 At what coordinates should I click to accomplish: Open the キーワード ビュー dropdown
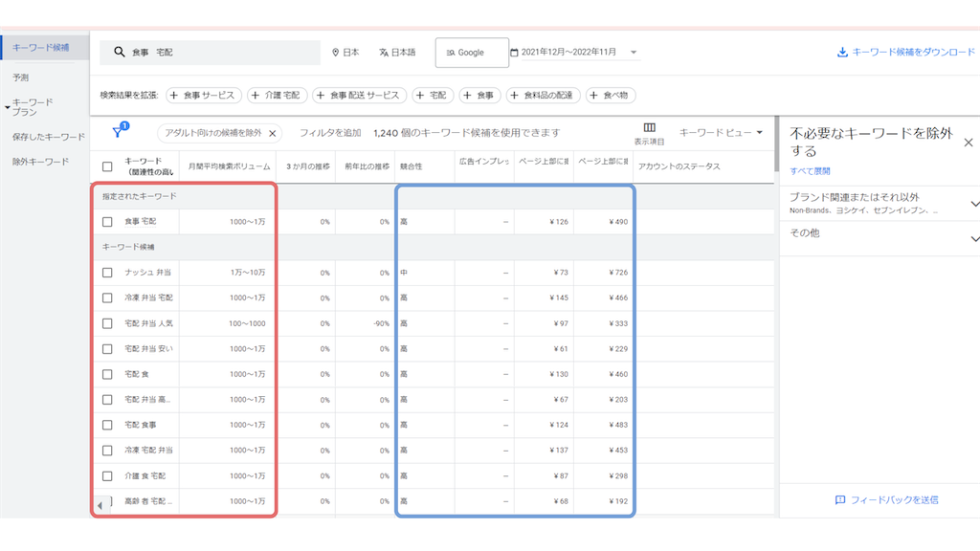pos(721,132)
